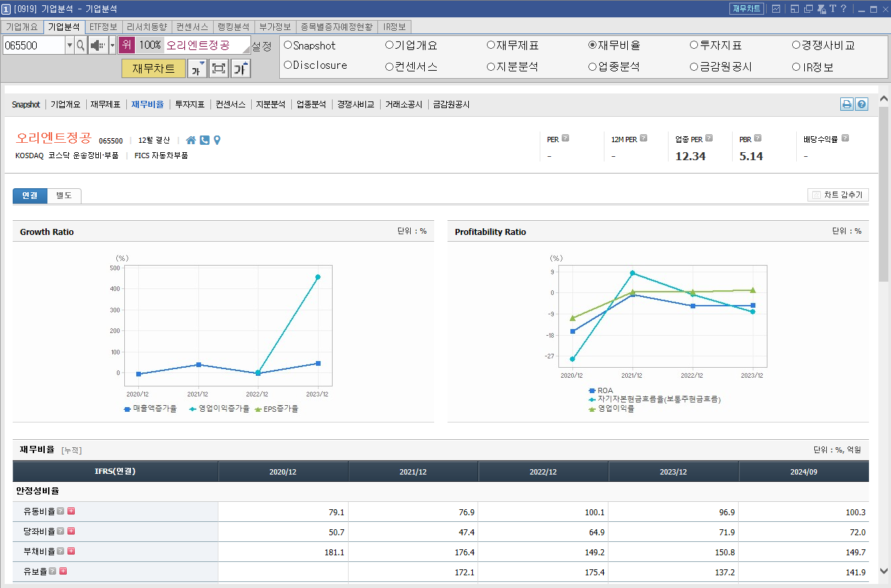The width and height of the screenshot is (891, 588).
Task: Click the PER help question icon
Action: click(x=565, y=138)
